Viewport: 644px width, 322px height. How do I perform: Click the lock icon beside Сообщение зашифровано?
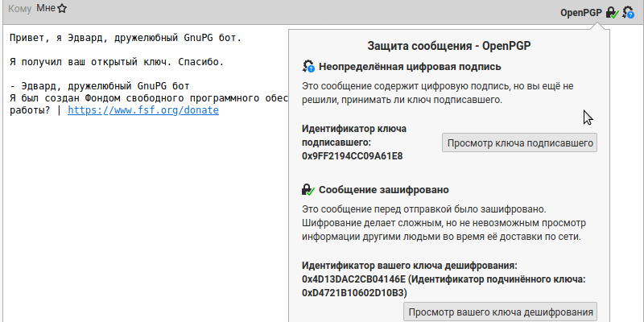tap(308, 190)
